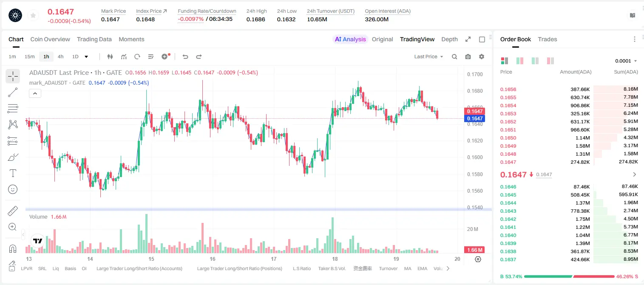Collapse the indicator legend chevron
The height and width of the screenshot is (285, 644).
[35, 94]
